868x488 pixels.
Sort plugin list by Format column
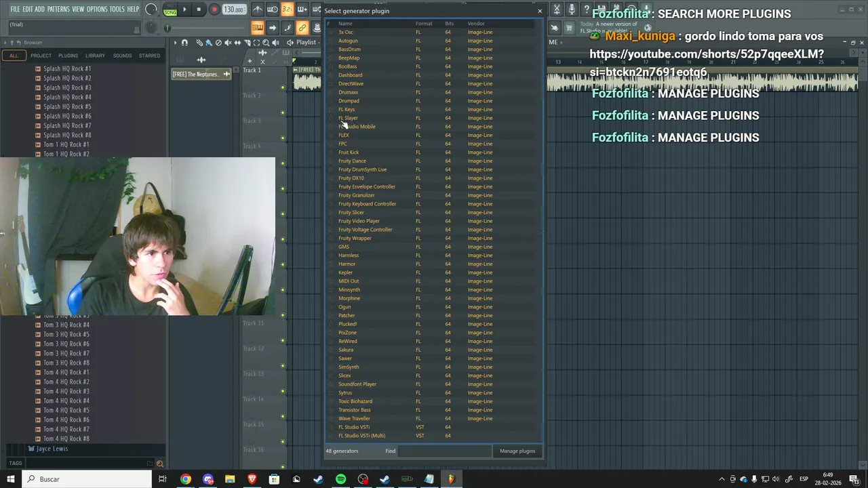424,24
